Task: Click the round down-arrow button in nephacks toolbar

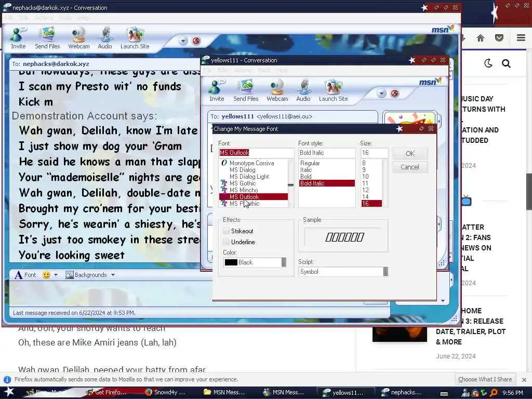Action: [x=183, y=41]
